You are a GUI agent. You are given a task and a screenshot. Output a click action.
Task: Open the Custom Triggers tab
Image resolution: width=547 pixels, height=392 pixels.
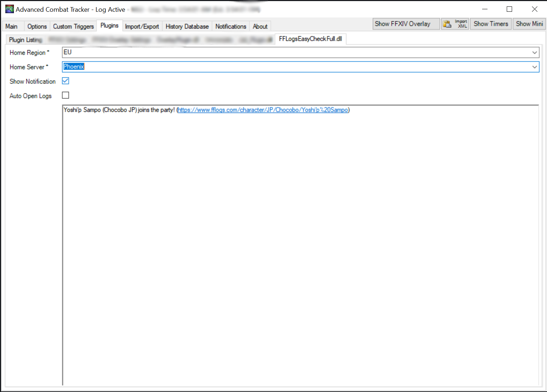point(73,26)
